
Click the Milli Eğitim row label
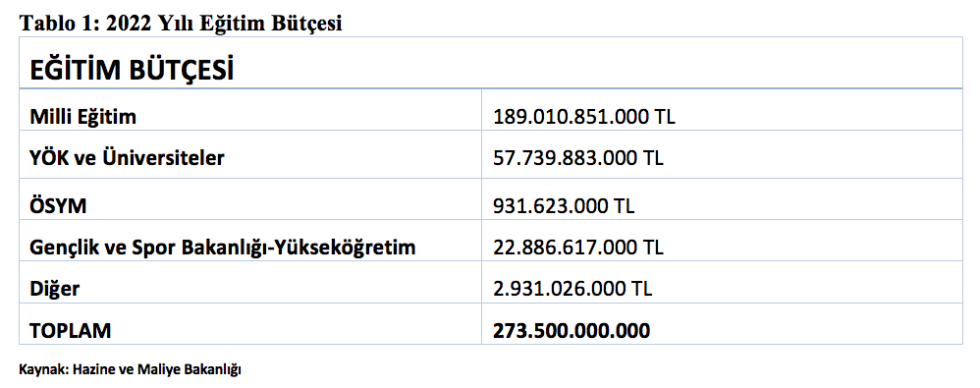(82, 117)
